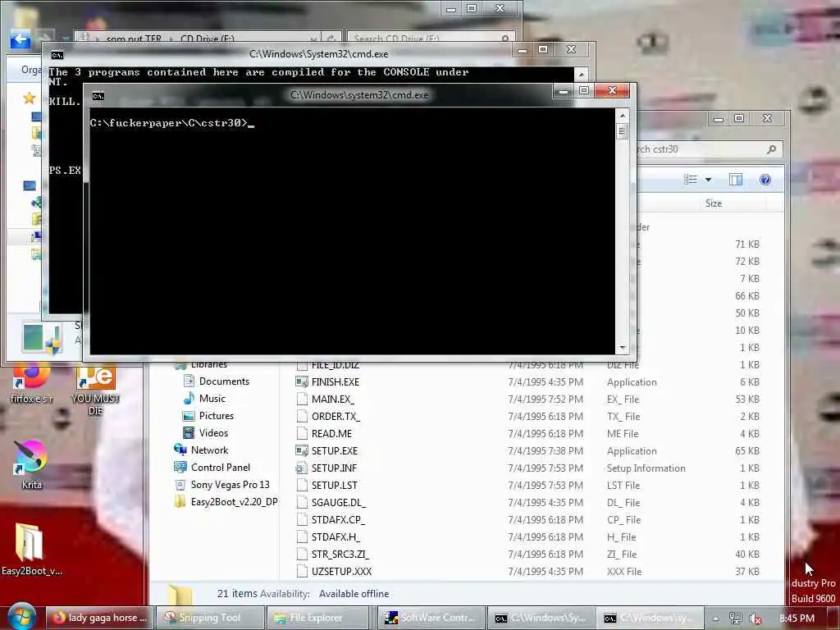
Task: Open the Windows Start orb
Action: (x=21, y=617)
